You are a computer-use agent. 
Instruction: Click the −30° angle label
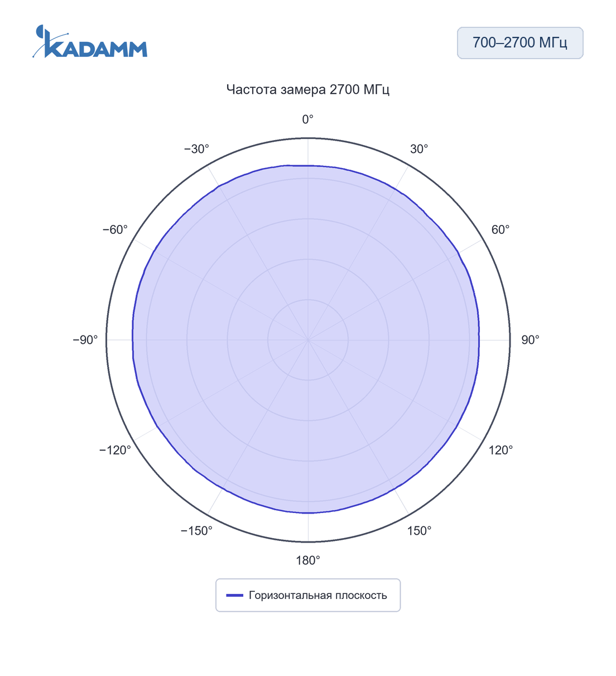196,149
